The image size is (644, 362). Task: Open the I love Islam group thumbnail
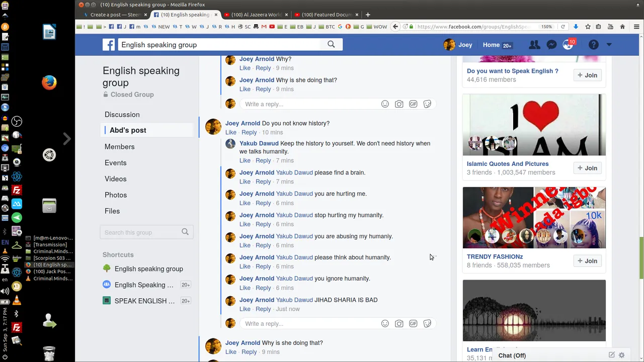[x=534, y=125]
